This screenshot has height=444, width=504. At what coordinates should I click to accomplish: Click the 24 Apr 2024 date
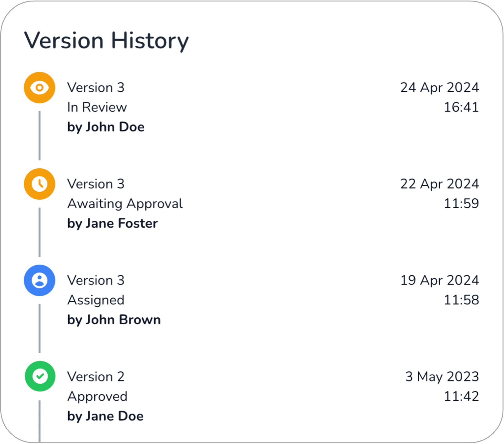tap(440, 88)
